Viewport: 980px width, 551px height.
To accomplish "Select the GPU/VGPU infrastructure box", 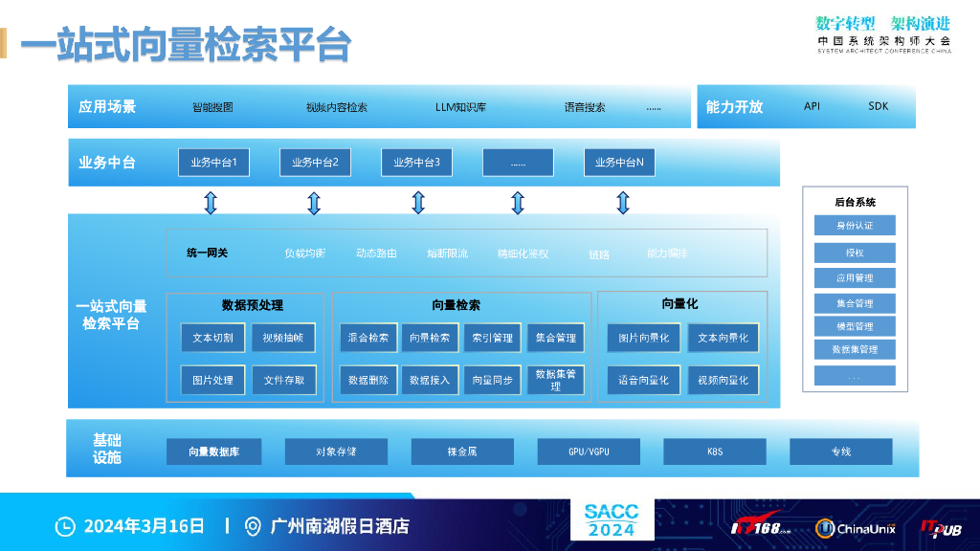I will (589, 452).
